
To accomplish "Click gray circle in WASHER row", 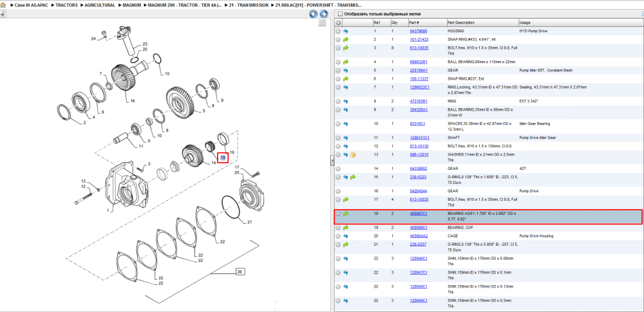I will 339,155.
